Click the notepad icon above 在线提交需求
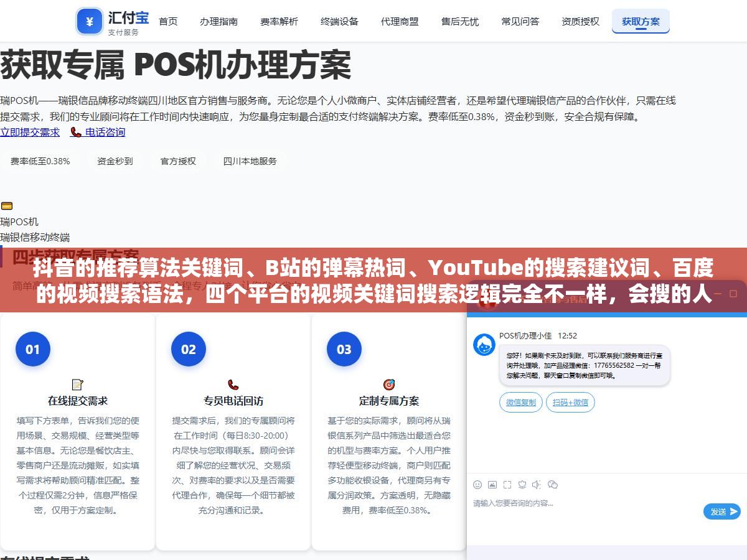 pyautogui.click(x=77, y=385)
